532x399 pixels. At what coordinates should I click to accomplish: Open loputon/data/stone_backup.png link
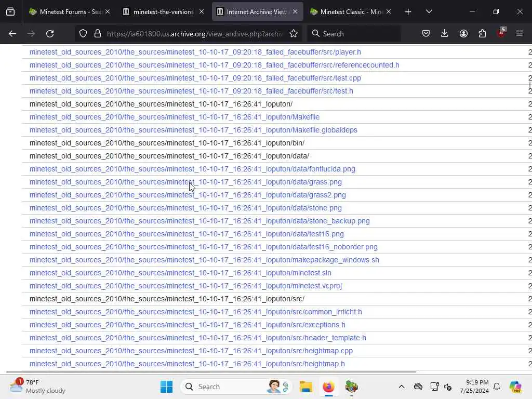tap(199, 221)
